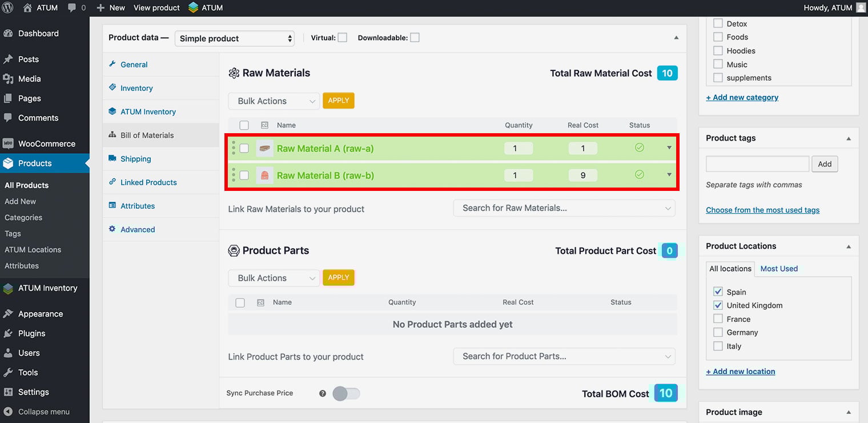The height and width of the screenshot is (423, 868).
Task: Click the Raw Material B thumbnail icon
Action: pos(264,175)
